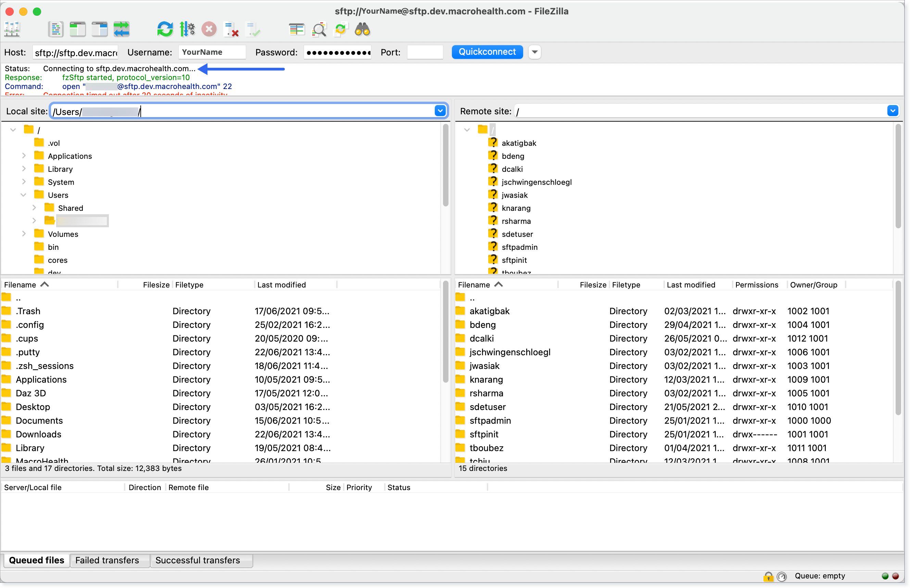The image size is (910, 588).
Task: Click the akatigbak question-mark folder icon in tree
Action: tap(493, 143)
